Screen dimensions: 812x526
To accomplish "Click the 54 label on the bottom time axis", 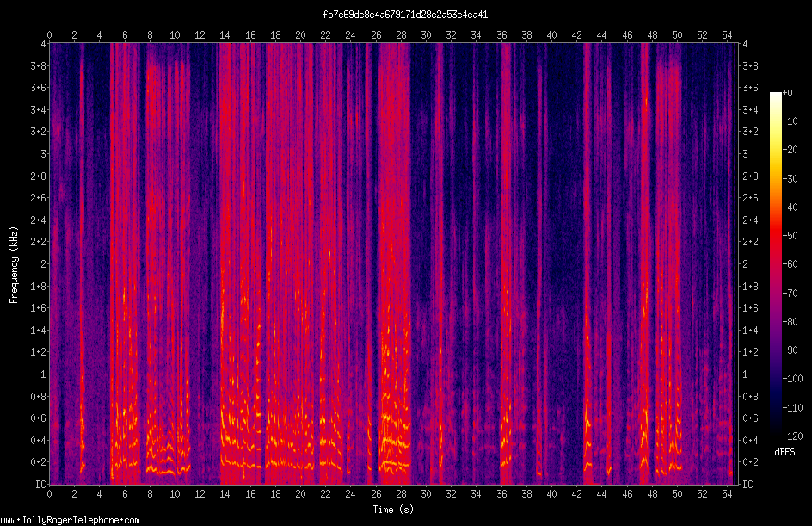I will pos(727,494).
